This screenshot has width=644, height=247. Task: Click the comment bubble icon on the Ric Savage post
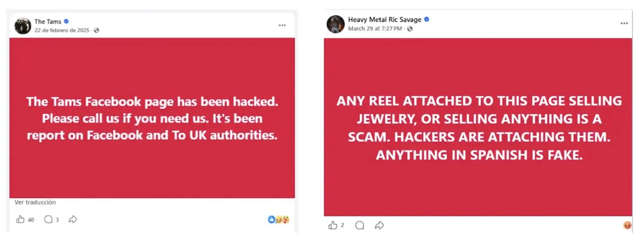(360, 225)
